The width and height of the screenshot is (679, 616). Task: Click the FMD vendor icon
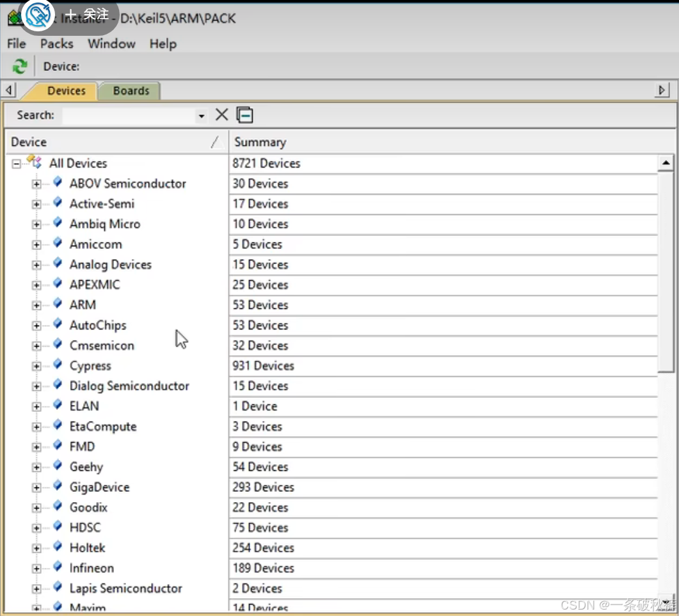(58, 445)
